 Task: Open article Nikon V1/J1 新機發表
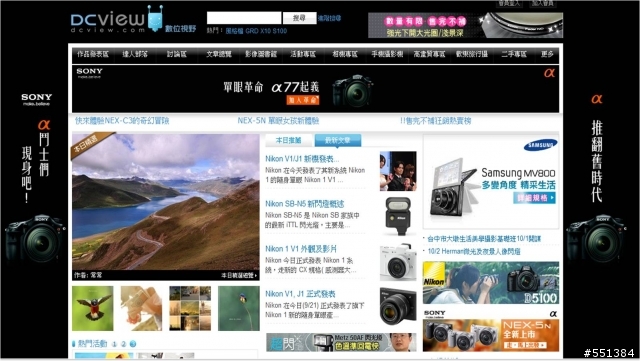tap(302, 159)
